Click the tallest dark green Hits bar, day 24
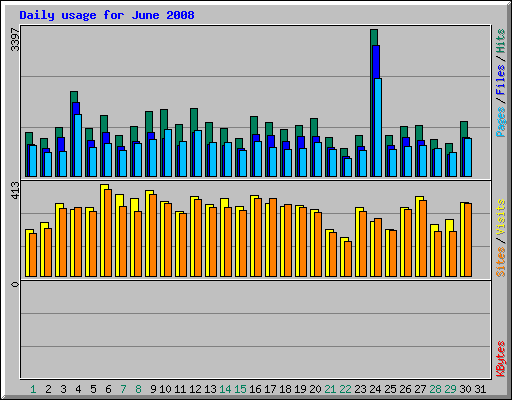The image size is (512, 400). [374, 37]
